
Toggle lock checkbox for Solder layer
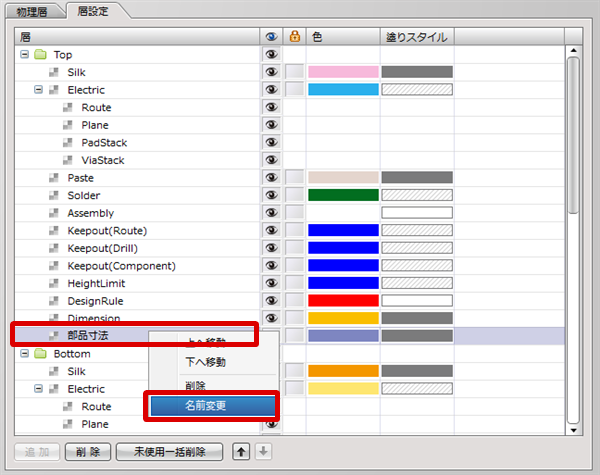[294, 195]
